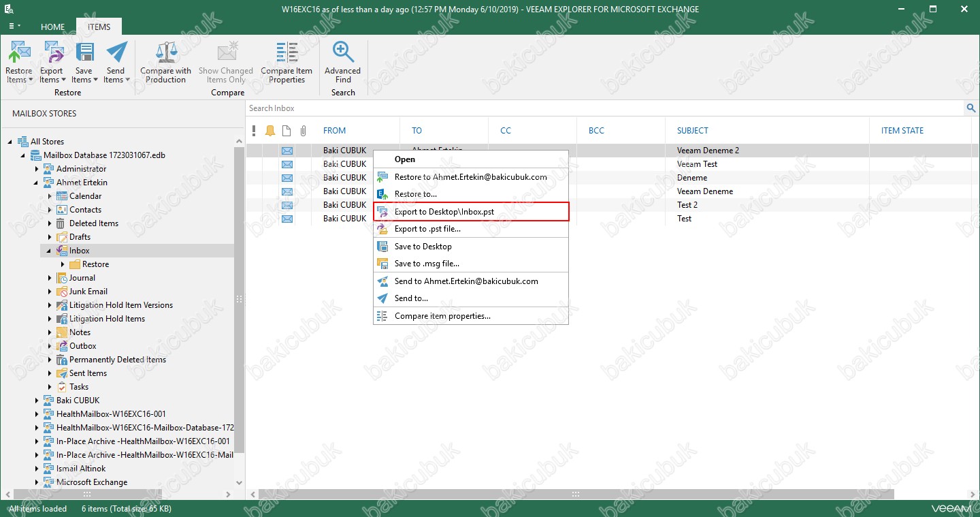Select the ITEMS ribbon tab
This screenshot has width=980, height=517.
99,27
